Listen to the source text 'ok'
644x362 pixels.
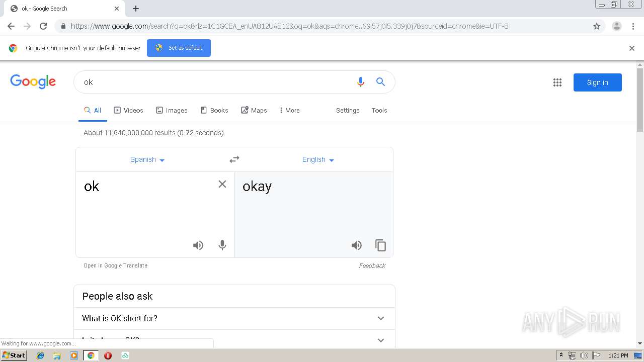[198, 245]
